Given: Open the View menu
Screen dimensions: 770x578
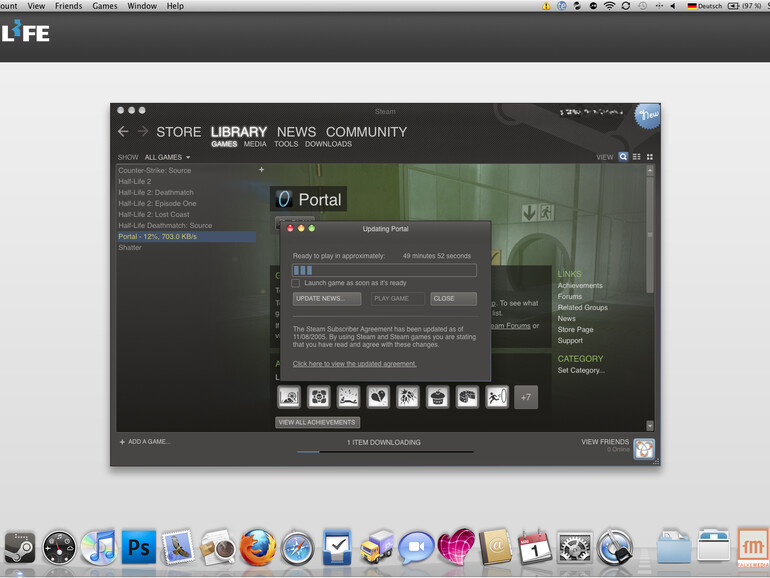Looking at the screenshot, I should tap(36, 6).
